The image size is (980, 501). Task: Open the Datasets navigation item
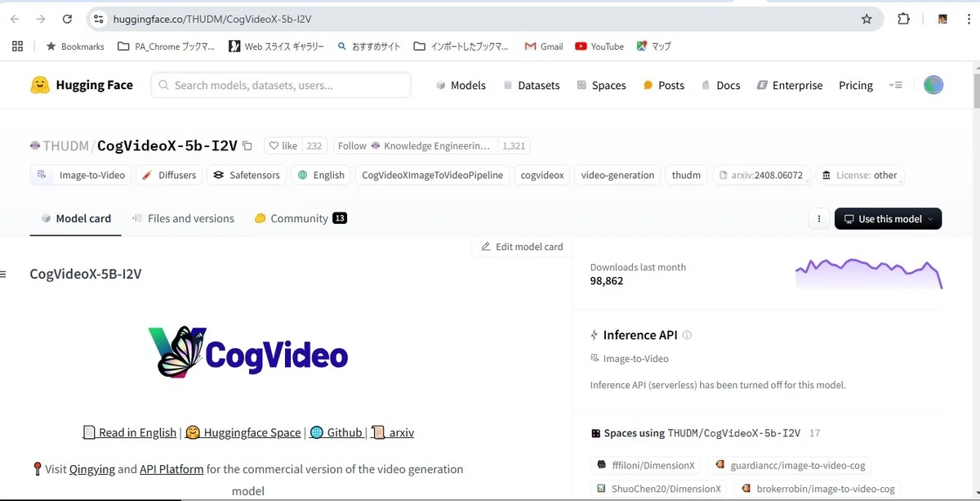coord(531,85)
